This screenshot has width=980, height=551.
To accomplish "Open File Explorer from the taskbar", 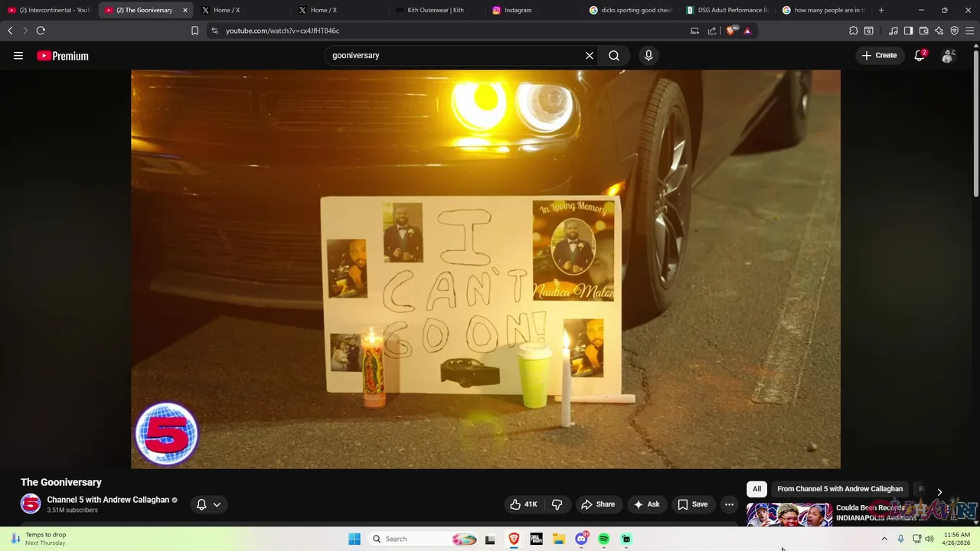I will point(559,539).
